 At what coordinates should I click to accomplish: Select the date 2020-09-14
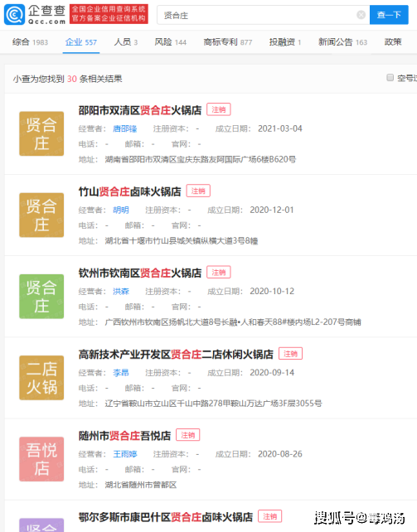coord(272,373)
